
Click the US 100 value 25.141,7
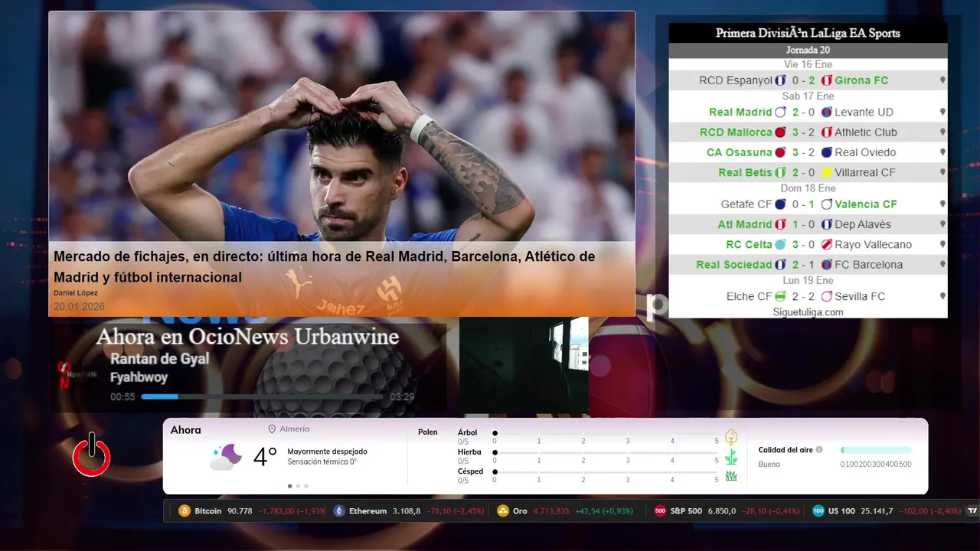[877, 511]
